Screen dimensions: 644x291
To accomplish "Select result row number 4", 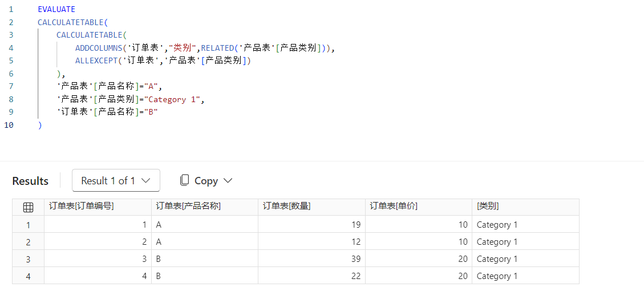I will coord(29,276).
